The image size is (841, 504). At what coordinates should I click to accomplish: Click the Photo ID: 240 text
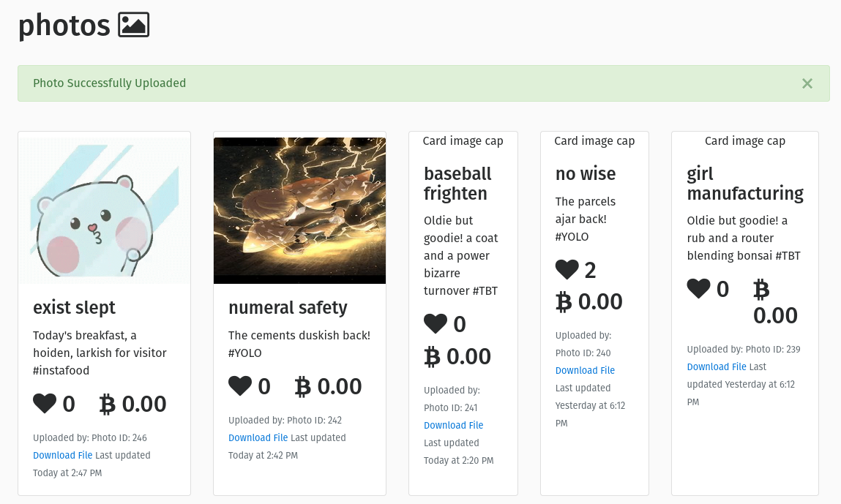point(583,353)
